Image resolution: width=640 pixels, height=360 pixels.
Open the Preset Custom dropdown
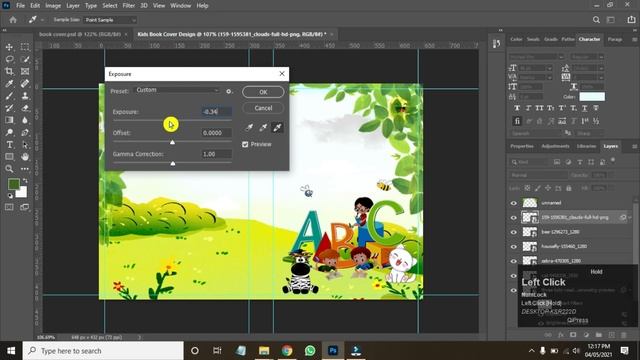(x=177, y=90)
